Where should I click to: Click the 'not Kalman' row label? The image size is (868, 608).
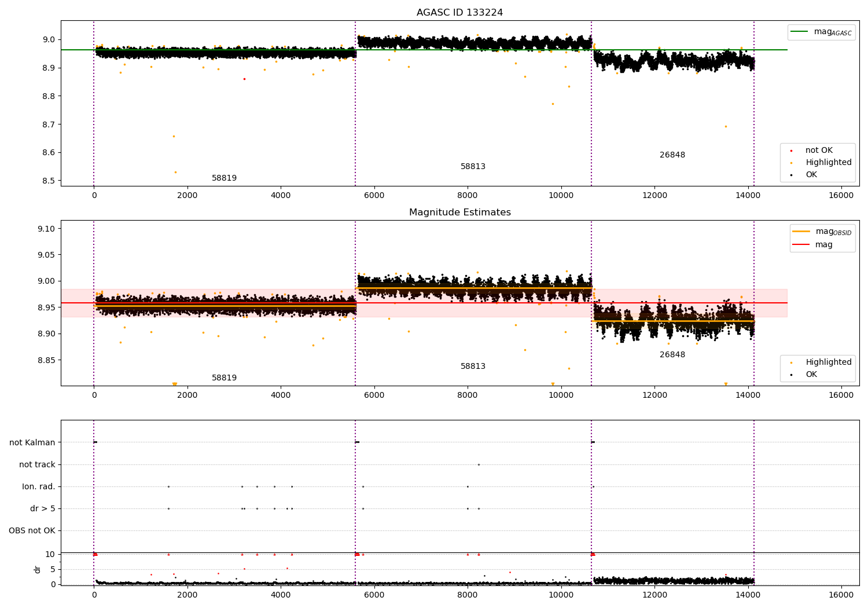click(32, 443)
